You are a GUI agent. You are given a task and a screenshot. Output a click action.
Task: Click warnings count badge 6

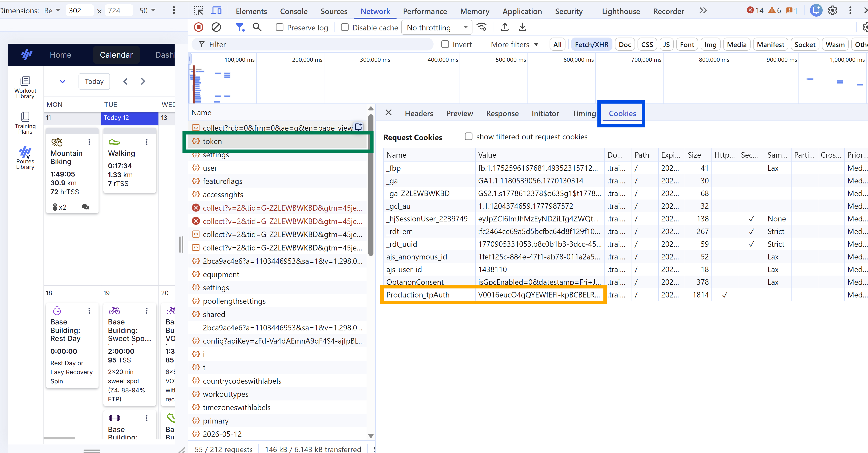pyautogui.click(x=775, y=10)
